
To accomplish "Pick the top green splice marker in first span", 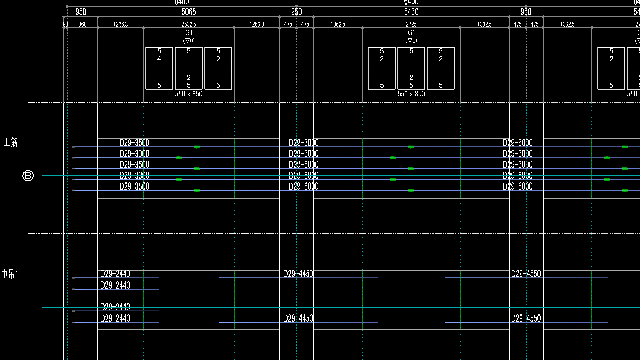I will pyautogui.click(x=197, y=147).
